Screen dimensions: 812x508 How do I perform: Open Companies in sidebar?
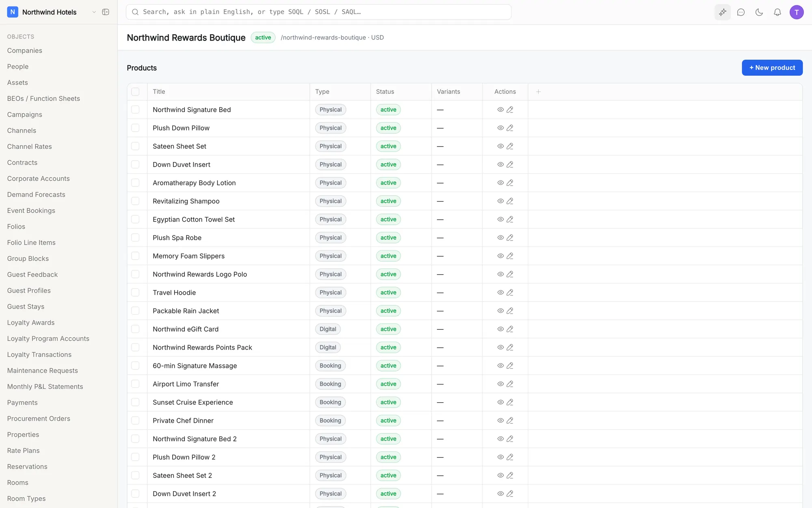[25, 51]
